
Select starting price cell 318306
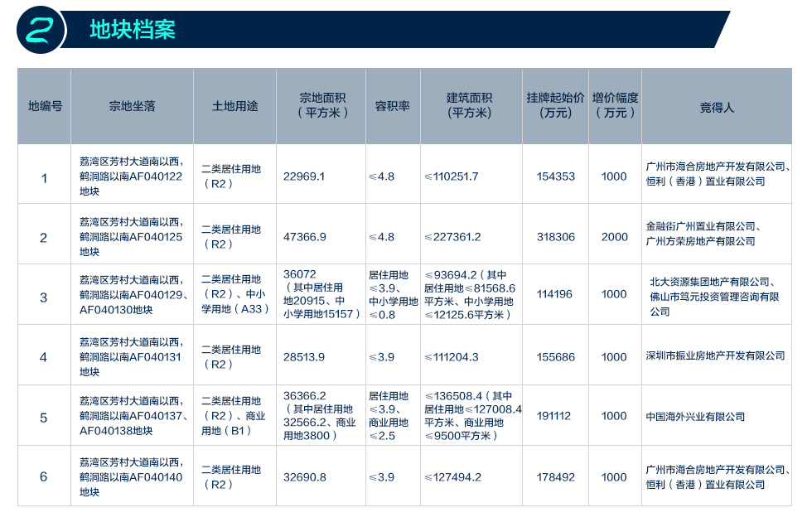click(x=555, y=236)
